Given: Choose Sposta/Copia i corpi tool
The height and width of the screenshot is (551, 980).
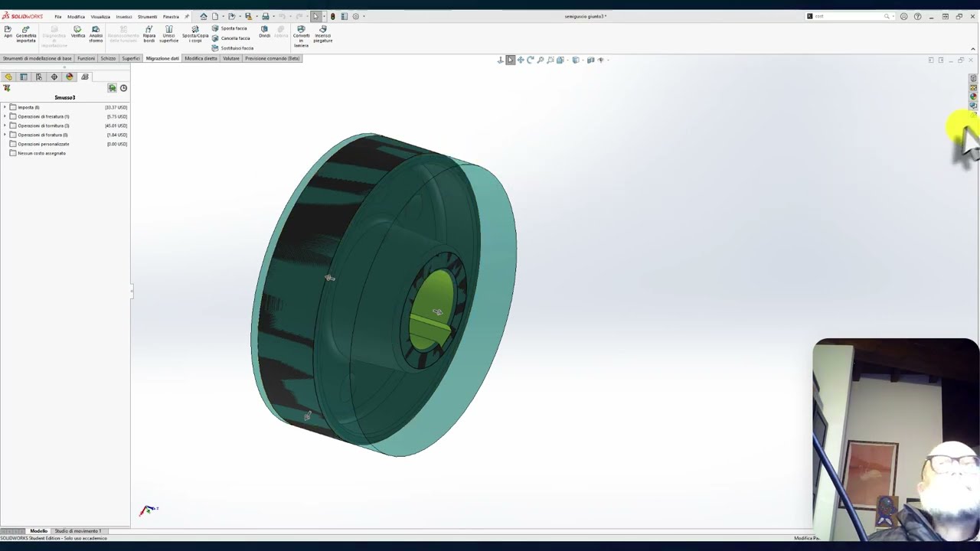Looking at the screenshot, I should [195, 34].
